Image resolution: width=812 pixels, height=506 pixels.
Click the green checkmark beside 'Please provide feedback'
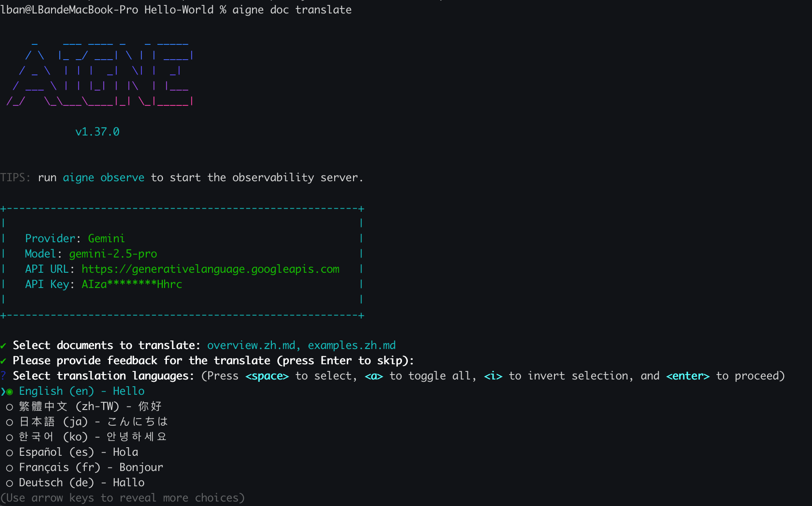pyautogui.click(x=4, y=361)
